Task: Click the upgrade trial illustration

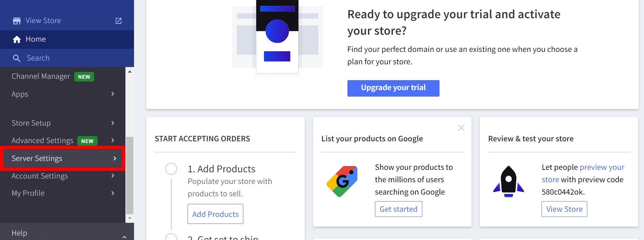Action: (277, 37)
